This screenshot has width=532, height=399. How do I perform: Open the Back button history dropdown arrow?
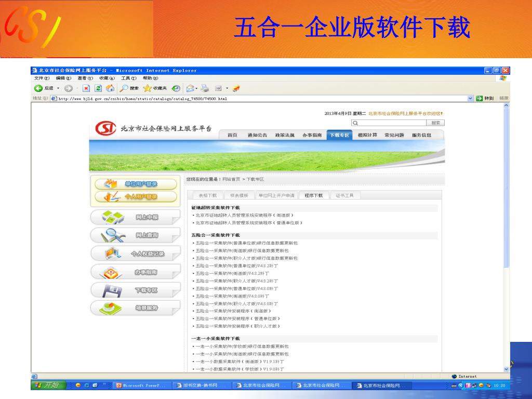pyautogui.click(x=58, y=88)
